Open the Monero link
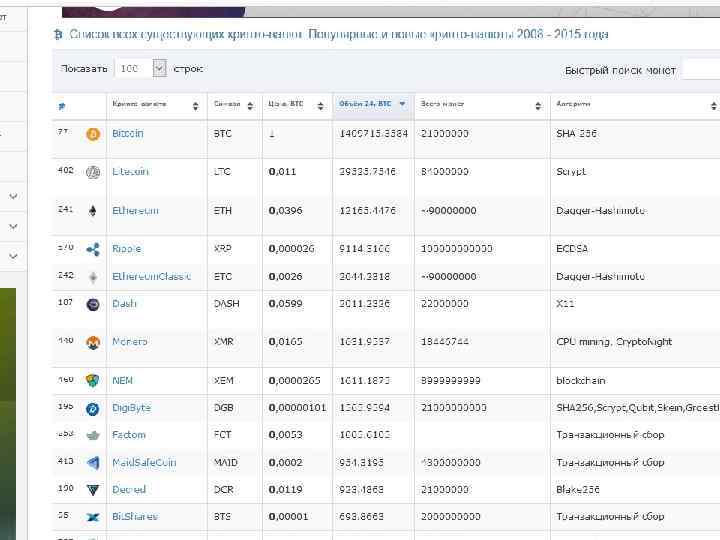Screen dimensions: 720x540 130,342
